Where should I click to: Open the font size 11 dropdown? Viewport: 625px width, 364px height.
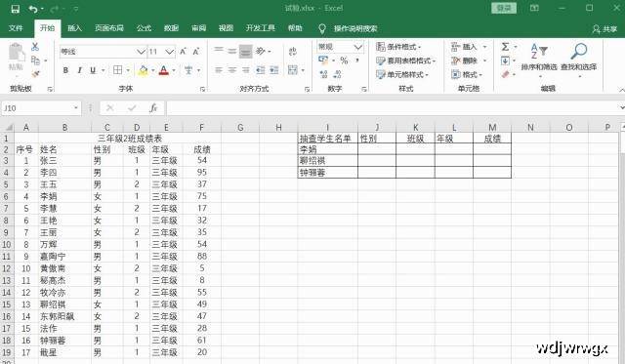coord(169,52)
